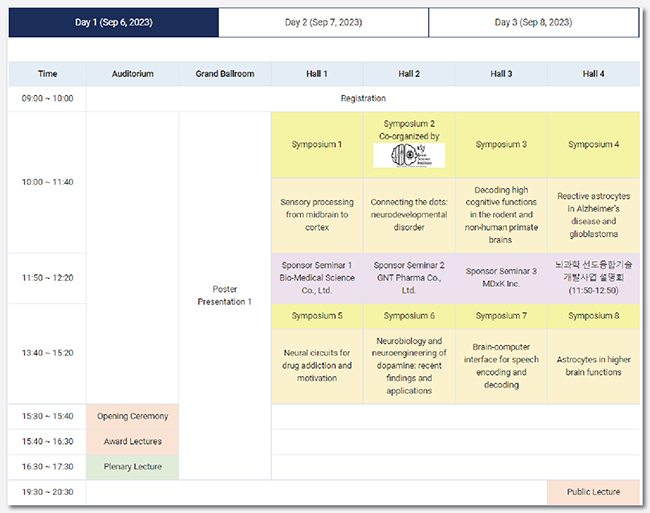650x513 pixels.
Task: Click the Hall 1 column header
Action: pyautogui.click(x=317, y=74)
